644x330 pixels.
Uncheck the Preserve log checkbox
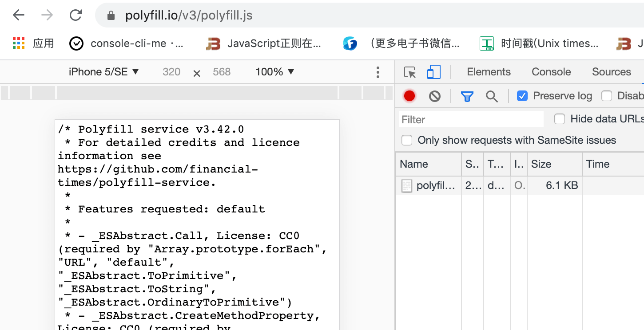[x=522, y=96]
